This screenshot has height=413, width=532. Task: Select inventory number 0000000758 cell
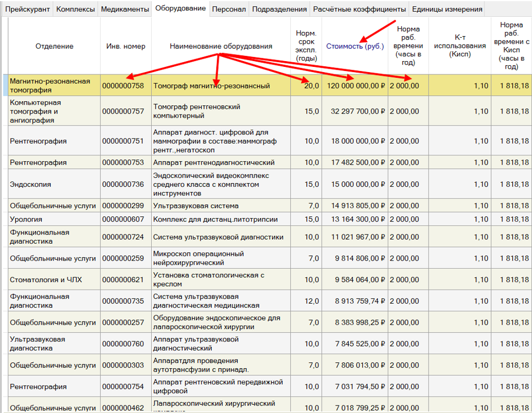123,86
